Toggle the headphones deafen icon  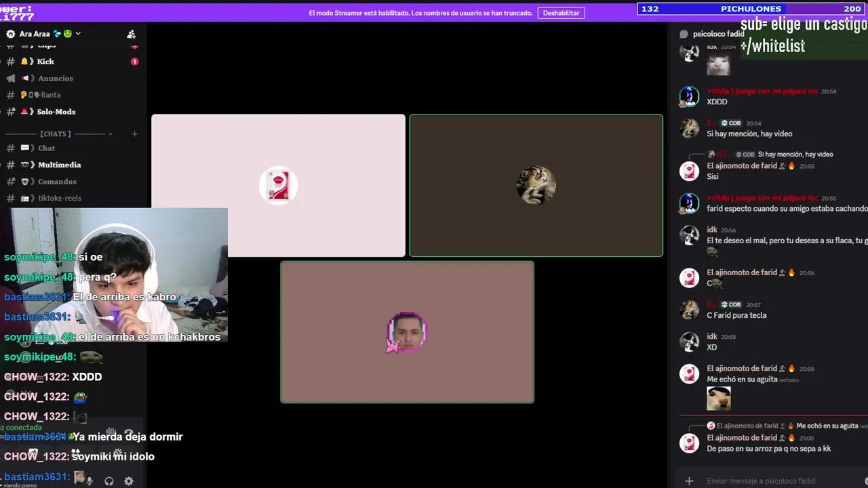click(x=108, y=481)
